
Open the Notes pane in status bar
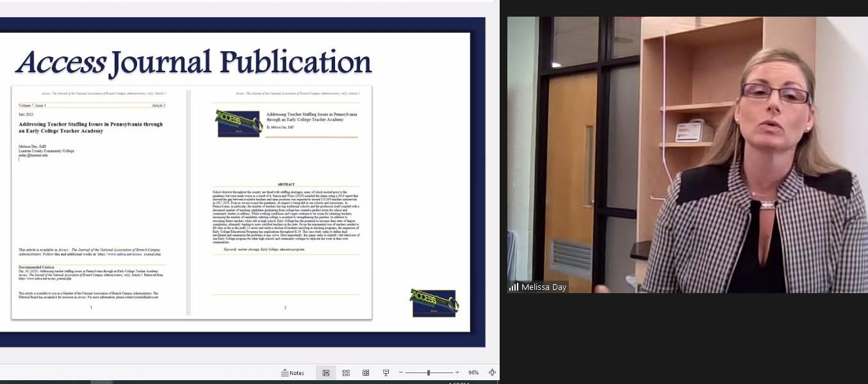293,372
